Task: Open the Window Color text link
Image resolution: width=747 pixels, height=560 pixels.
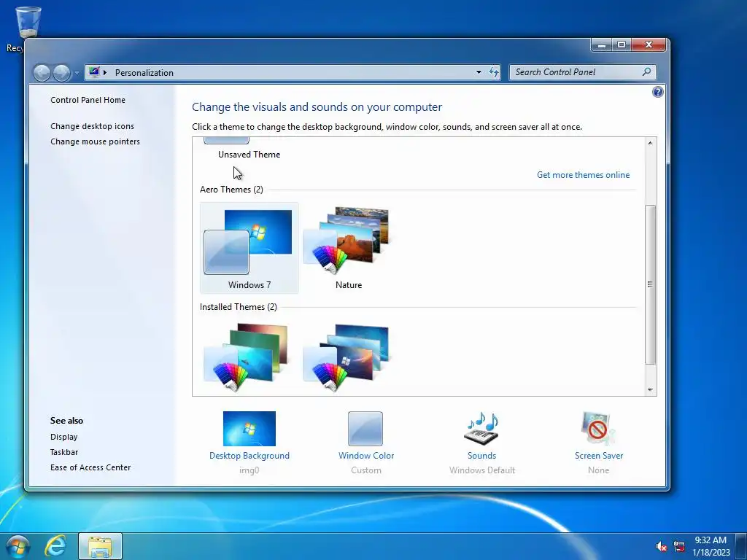Action: tap(366, 456)
